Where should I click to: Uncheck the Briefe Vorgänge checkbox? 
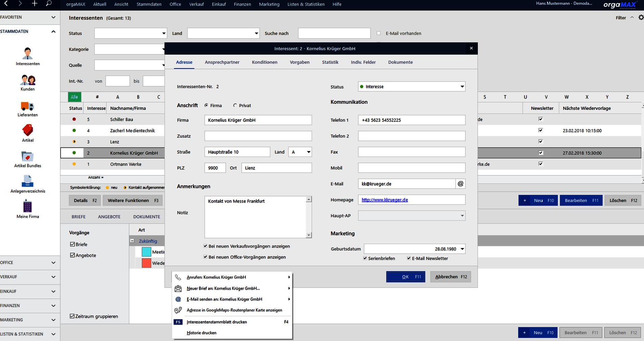coord(72,244)
